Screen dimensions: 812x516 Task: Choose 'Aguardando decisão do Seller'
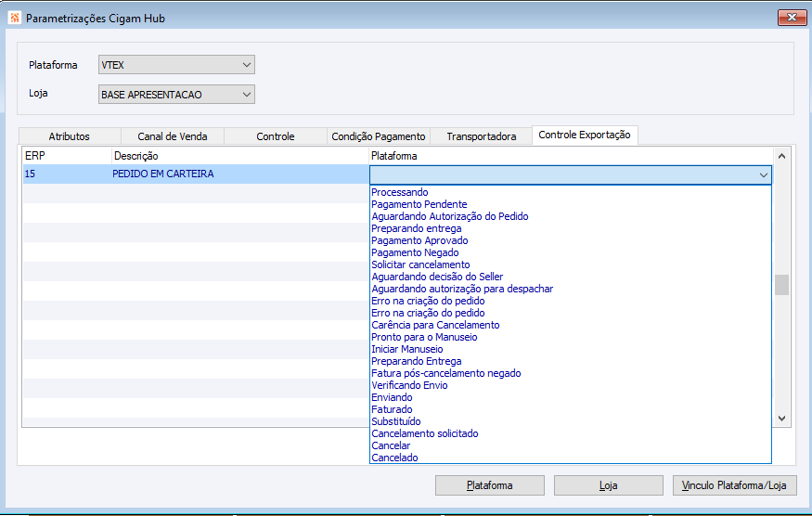[437, 277]
